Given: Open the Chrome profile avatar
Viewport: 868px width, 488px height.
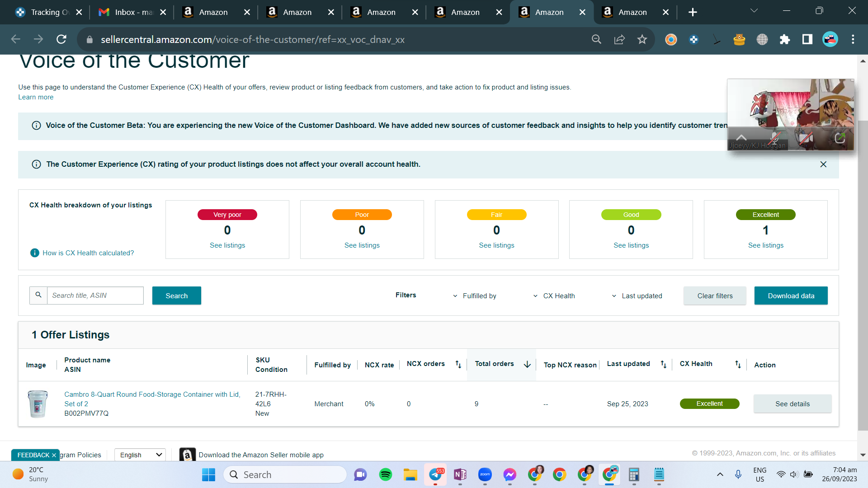Looking at the screenshot, I should 830,40.
